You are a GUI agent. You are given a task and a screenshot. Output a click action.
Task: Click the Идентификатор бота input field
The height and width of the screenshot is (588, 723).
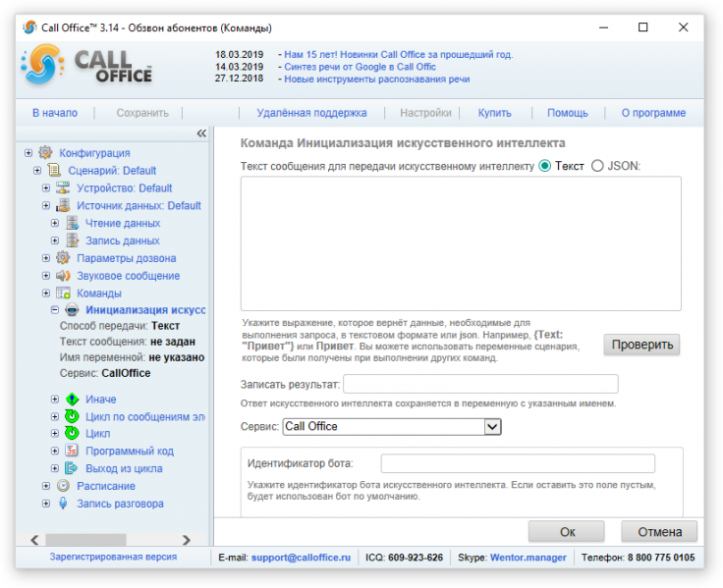[518, 463]
